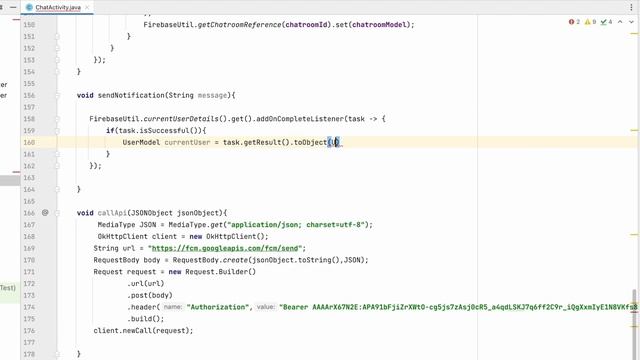Screen dimensions: 640x360
Task: Click fold end marker on line 178
Action: (57, 354)
